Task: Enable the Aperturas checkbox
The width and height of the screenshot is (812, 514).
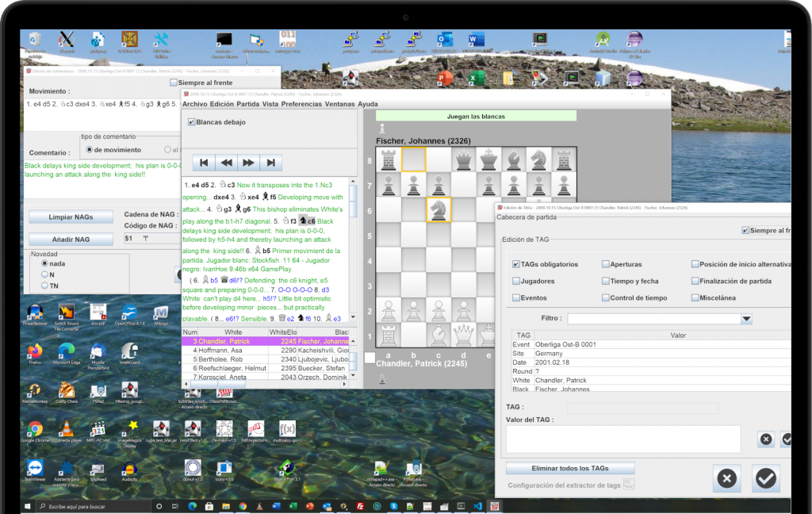Action: pos(605,264)
